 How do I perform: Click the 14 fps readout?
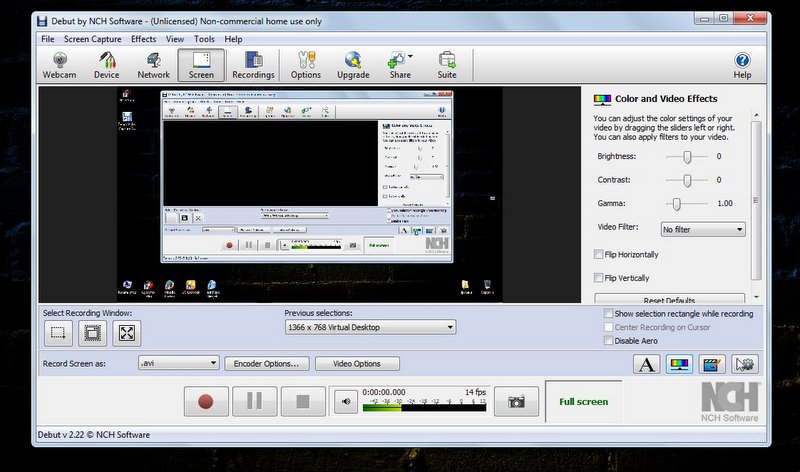point(475,392)
